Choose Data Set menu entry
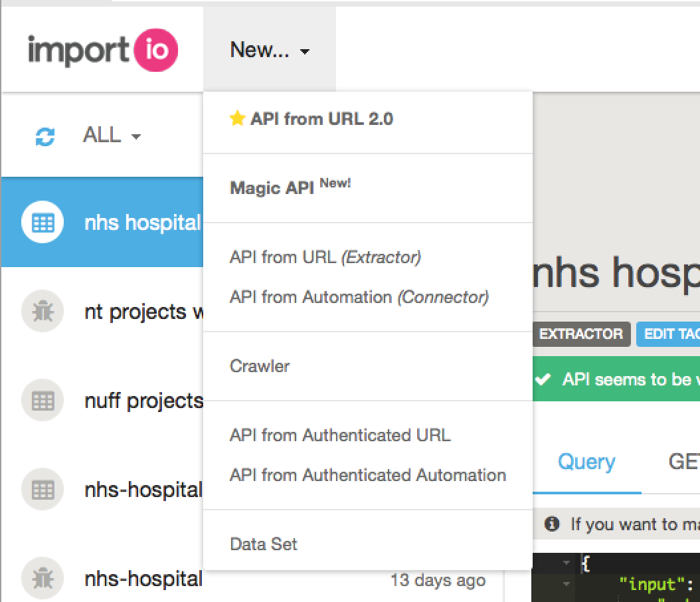The height and width of the screenshot is (602, 700). [x=368, y=544]
